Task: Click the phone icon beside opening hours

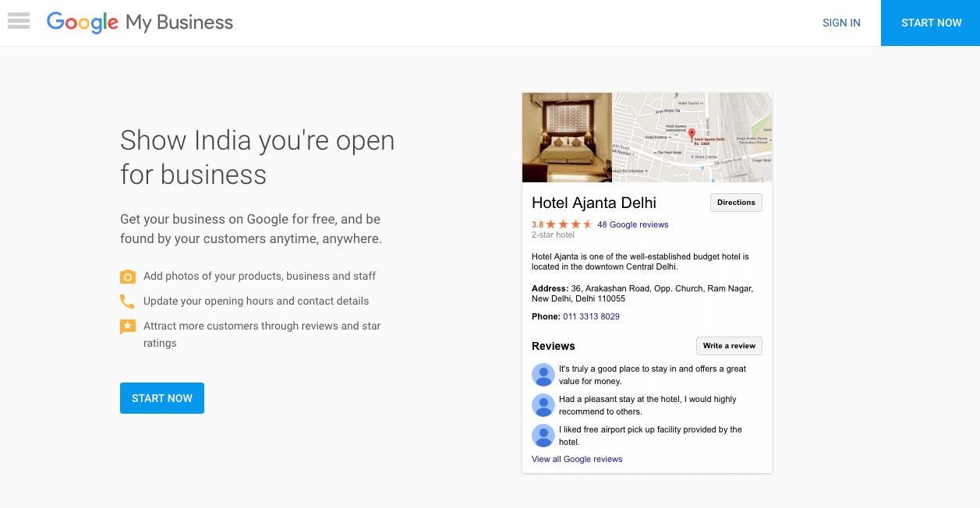Action: click(127, 302)
